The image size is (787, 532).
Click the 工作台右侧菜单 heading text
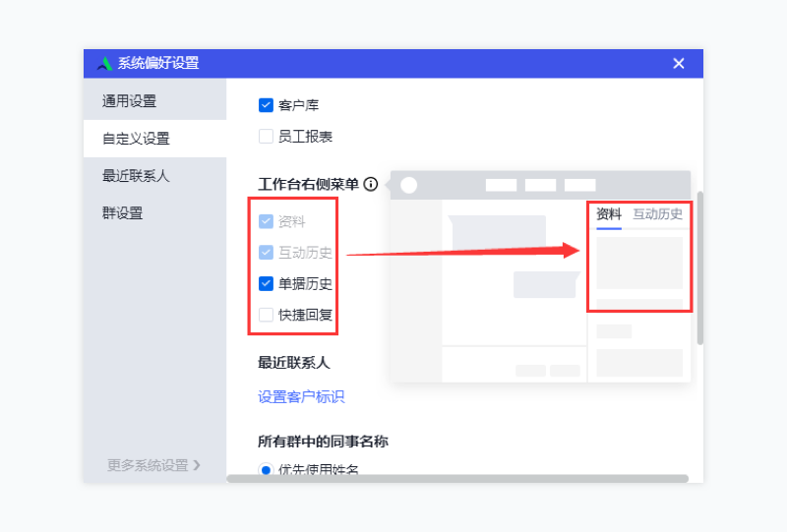click(308, 184)
